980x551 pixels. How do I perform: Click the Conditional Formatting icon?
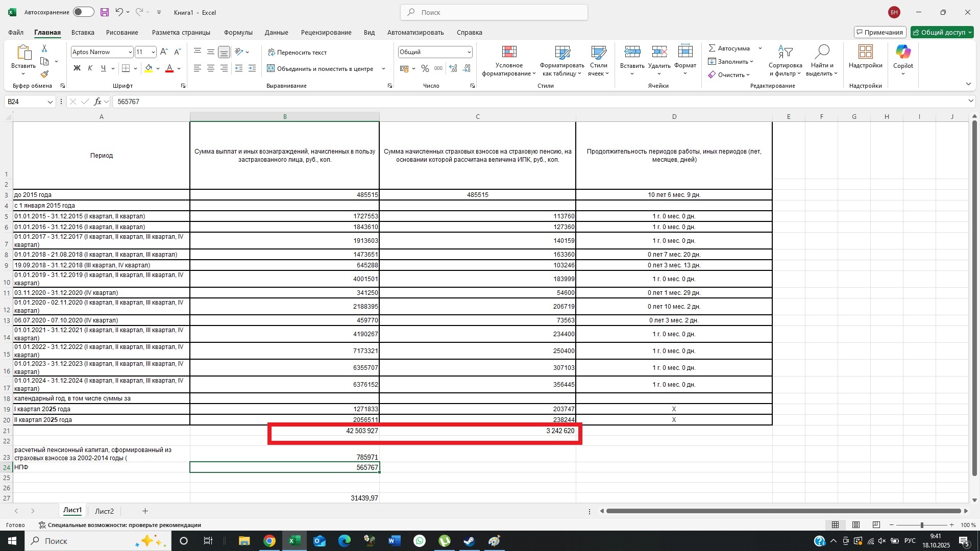tap(509, 52)
